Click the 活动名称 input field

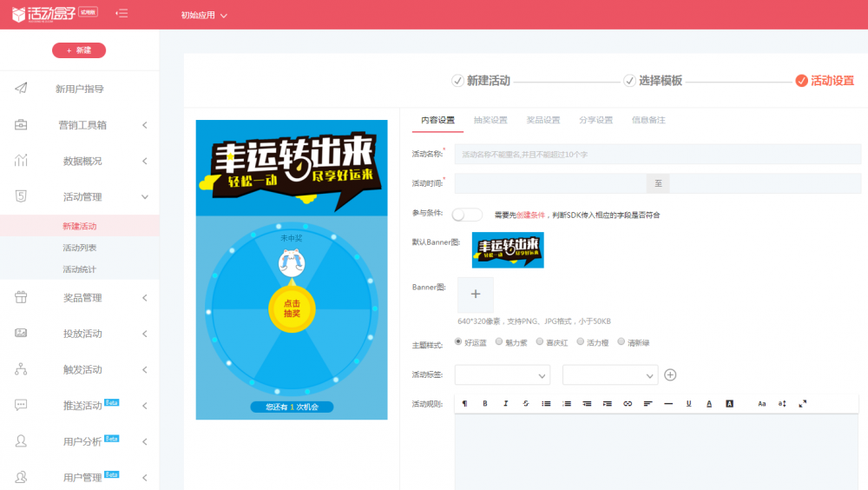pyautogui.click(x=657, y=155)
